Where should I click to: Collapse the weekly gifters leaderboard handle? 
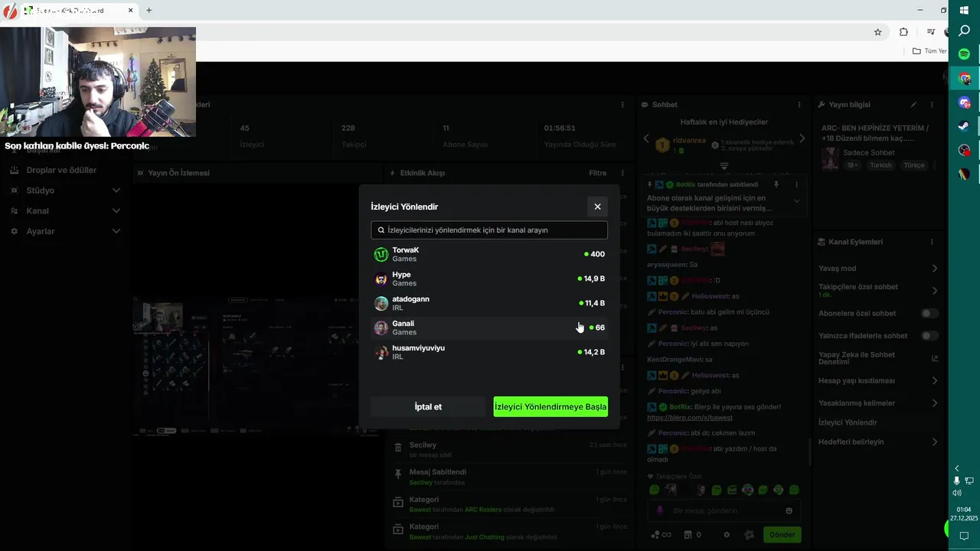pyautogui.click(x=724, y=165)
